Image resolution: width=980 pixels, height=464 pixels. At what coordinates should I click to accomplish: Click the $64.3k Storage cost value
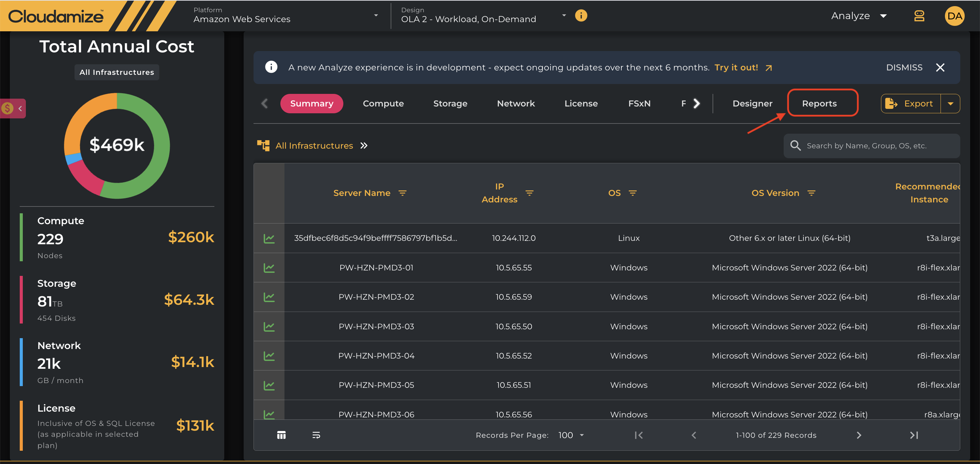click(189, 300)
